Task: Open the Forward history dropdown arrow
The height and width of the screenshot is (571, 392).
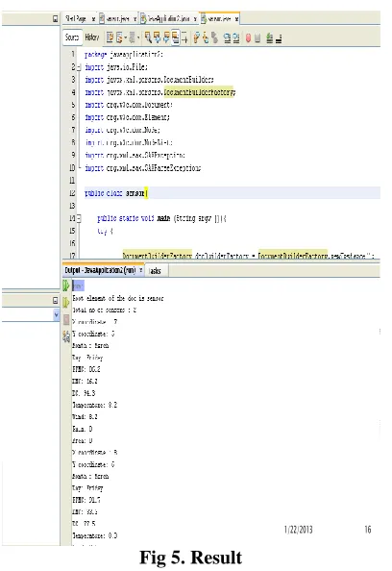Action: (x=138, y=37)
